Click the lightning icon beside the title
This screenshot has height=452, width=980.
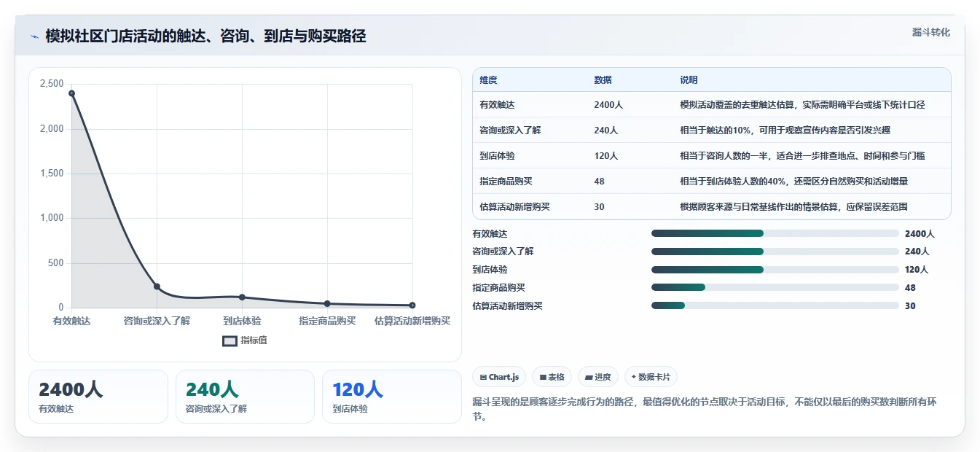click(35, 36)
